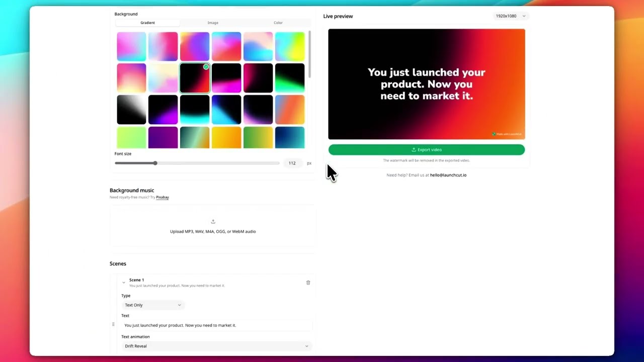Grab the scene drag handle icon

click(113, 325)
